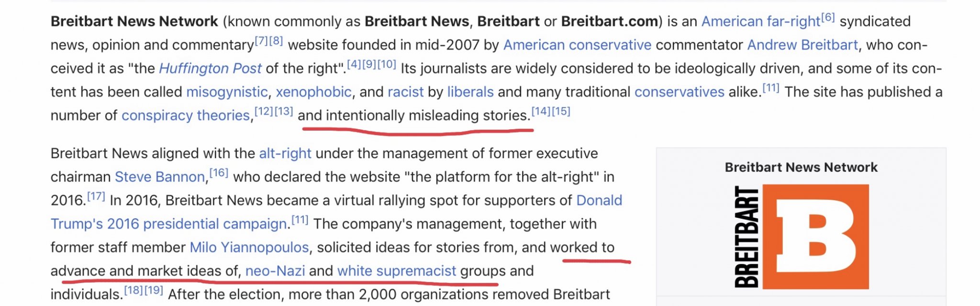Follow the conservatives link
This screenshot has height=306, width=980.
point(679,92)
